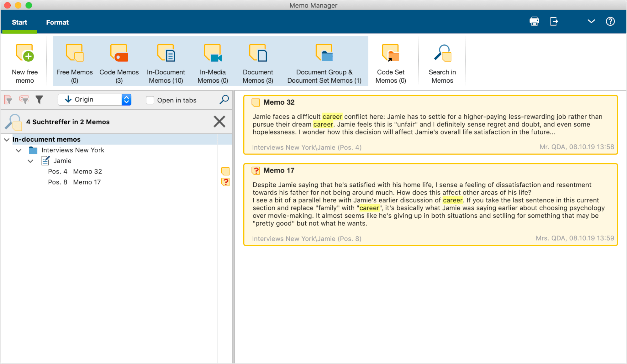Click Interviews New York\Jamie (Pos. 4) source
Screen dimensions: 627x364
307,147
